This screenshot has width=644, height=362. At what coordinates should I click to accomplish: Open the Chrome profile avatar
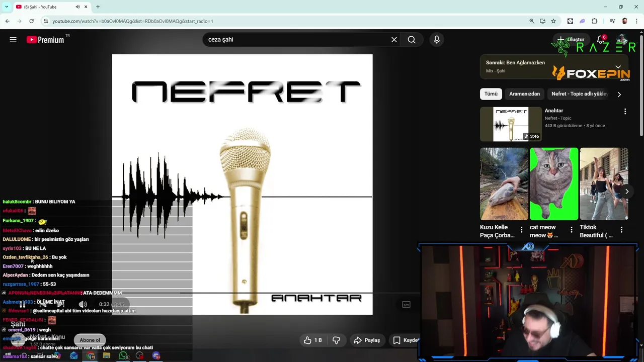624,21
